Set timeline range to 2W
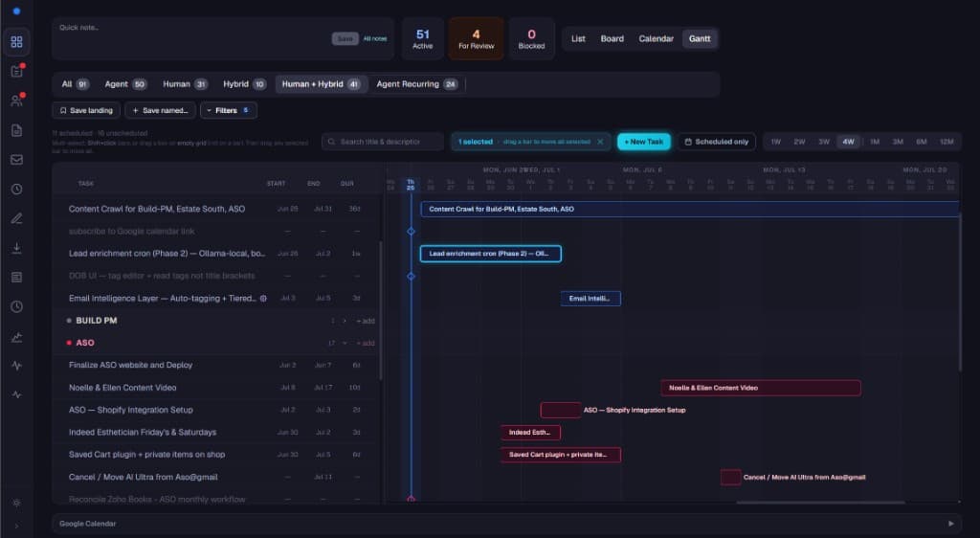The image size is (980, 538). tap(799, 142)
